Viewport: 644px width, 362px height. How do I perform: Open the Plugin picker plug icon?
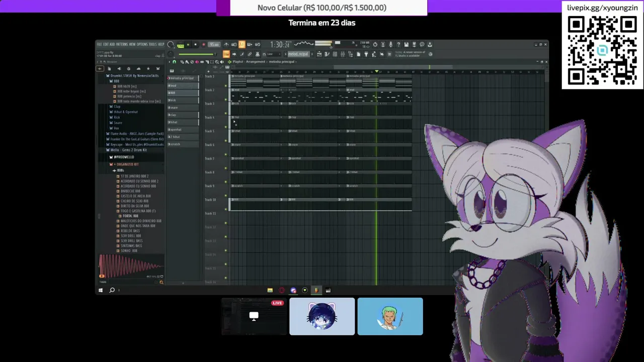click(366, 54)
